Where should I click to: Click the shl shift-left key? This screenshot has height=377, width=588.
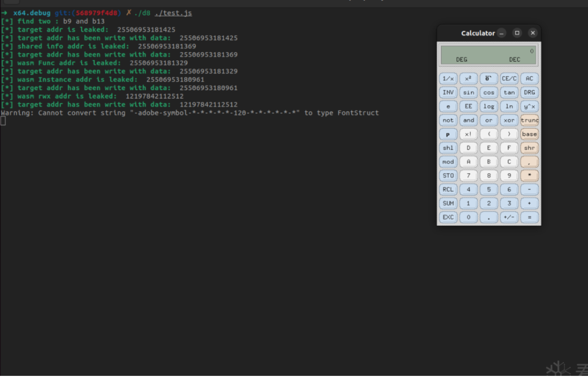448,148
